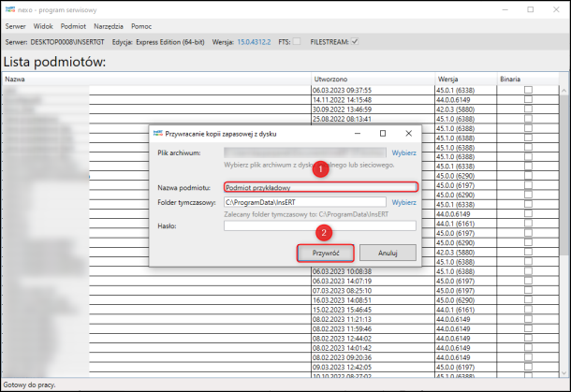
Task: Toggle the FTS checkbox
Action: point(297,41)
